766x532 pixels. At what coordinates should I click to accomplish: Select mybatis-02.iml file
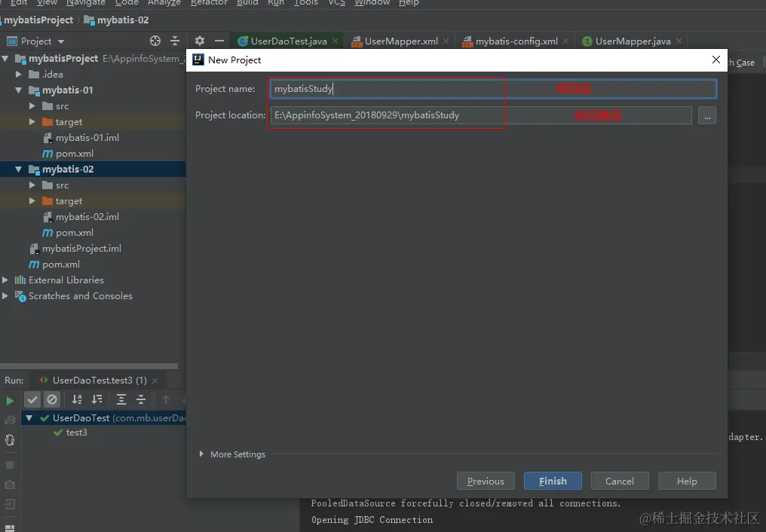point(87,217)
